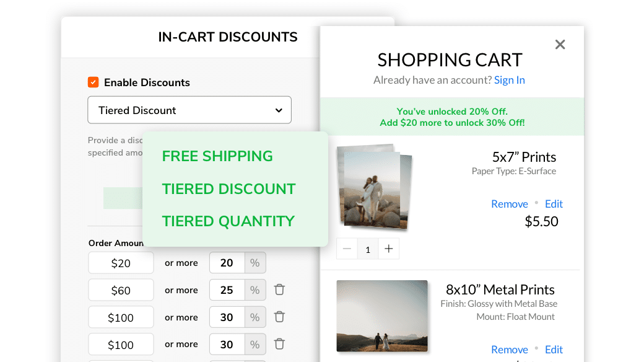Edit the 8x10” Metal Prints item
Image resolution: width=644 pixels, height=362 pixels.
tap(554, 349)
